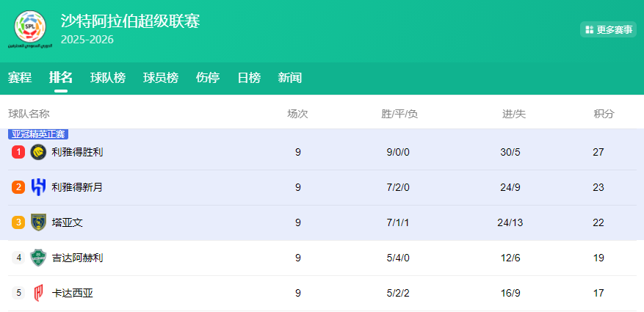Viewport: 644px width, 312px height.
Task: Select the 排名 tab
Action: pos(61,78)
